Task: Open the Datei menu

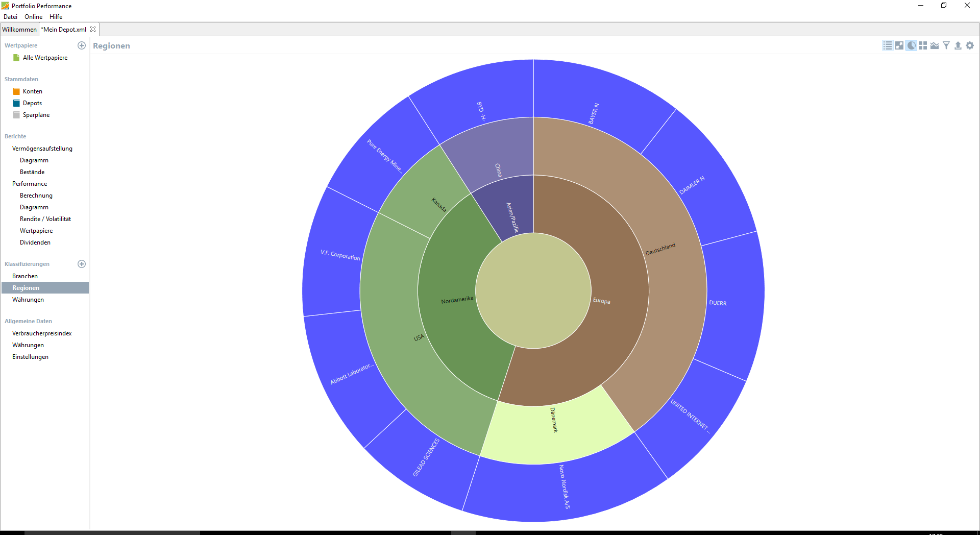Action: [x=10, y=17]
